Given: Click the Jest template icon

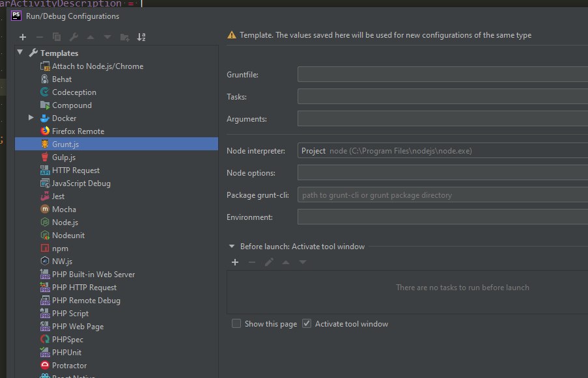Looking at the screenshot, I should point(45,196).
